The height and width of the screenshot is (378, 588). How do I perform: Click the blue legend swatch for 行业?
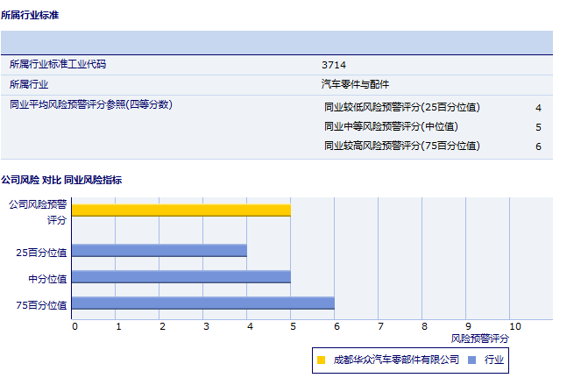pos(472,360)
